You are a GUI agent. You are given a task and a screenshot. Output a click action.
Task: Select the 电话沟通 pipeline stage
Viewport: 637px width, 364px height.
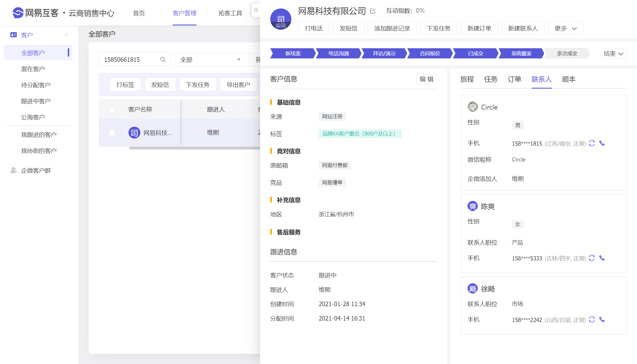339,54
